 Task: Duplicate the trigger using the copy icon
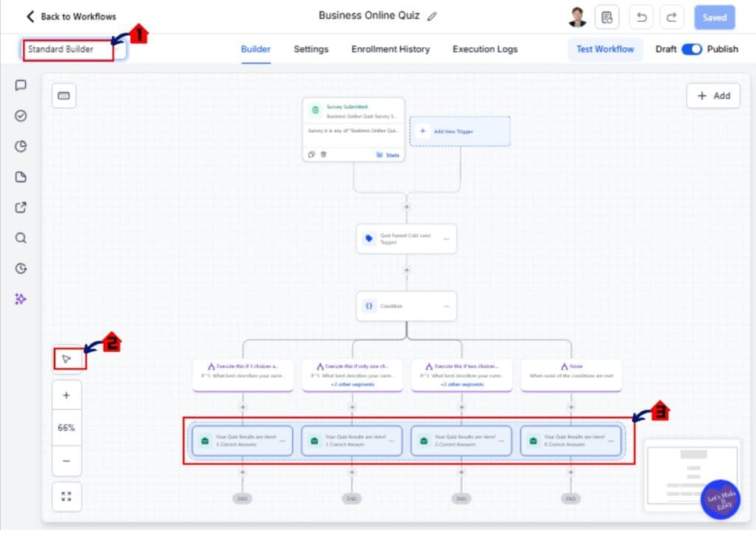coord(311,155)
